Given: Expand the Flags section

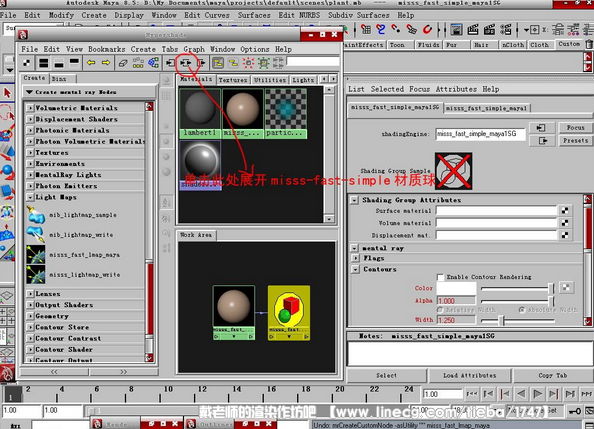Looking at the screenshot, I should [x=355, y=258].
